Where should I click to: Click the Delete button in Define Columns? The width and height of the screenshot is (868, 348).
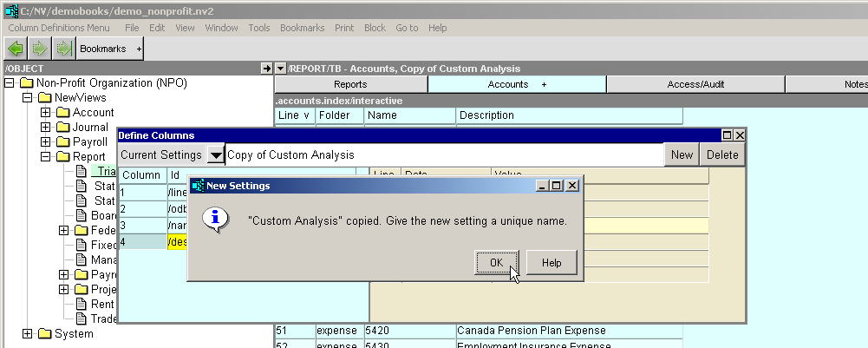click(722, 155)
